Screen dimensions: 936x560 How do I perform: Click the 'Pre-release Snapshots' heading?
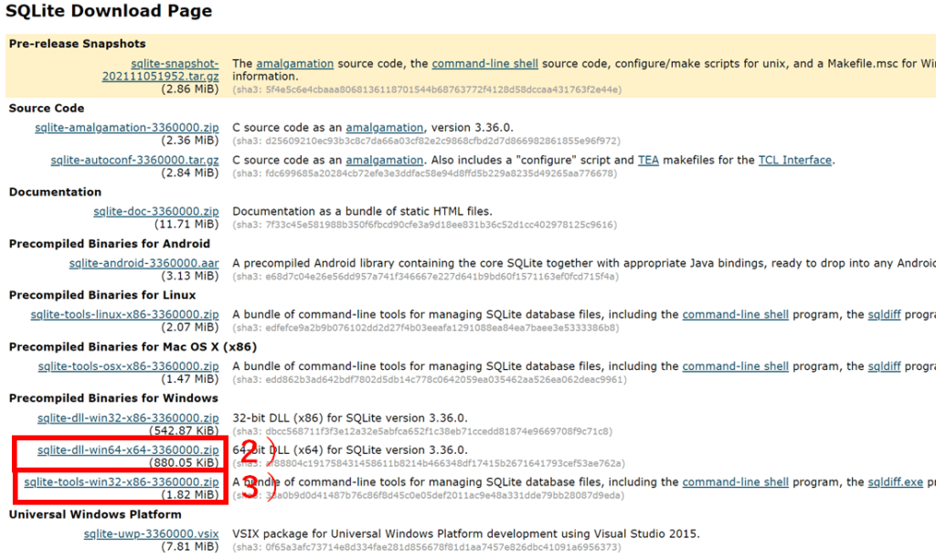[77, 44]
